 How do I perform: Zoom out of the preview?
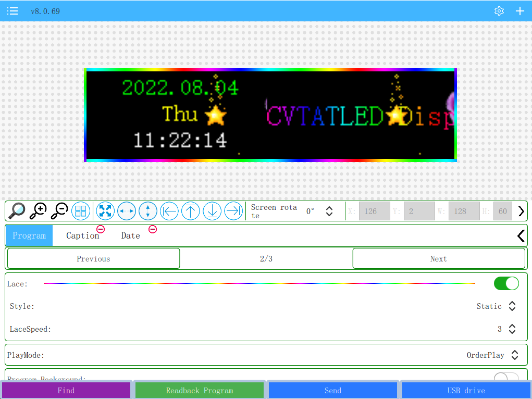pos(59,211)
